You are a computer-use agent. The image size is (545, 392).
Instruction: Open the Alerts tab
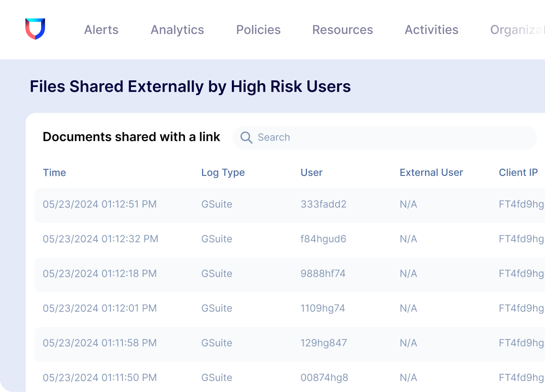tap(101, 30)
